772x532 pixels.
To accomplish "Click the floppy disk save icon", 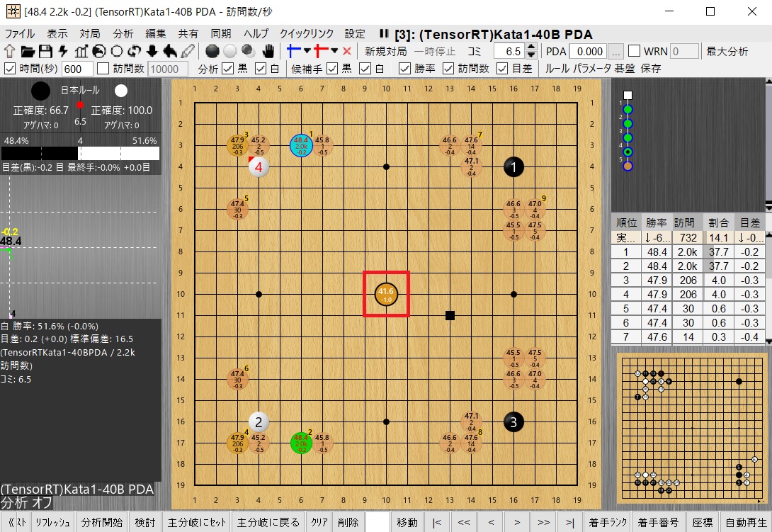I will 45,51.
